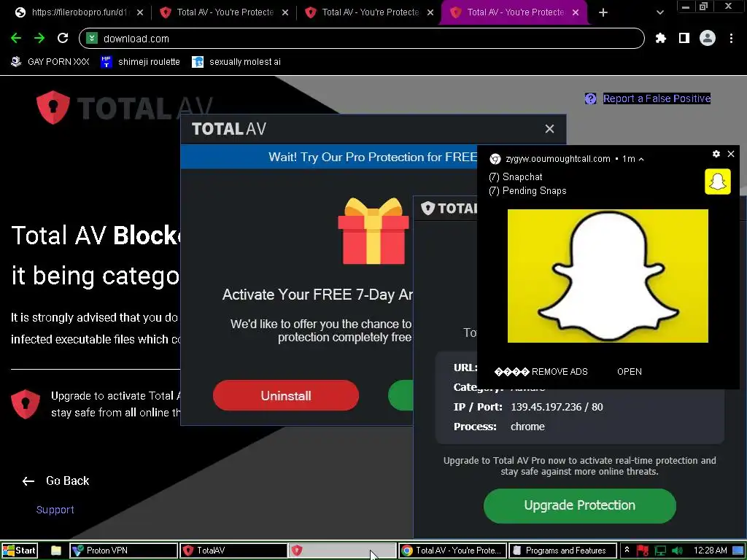Click the site security icon in address bar
This screenshot has height=560, width=747.
tap(92, 38)
